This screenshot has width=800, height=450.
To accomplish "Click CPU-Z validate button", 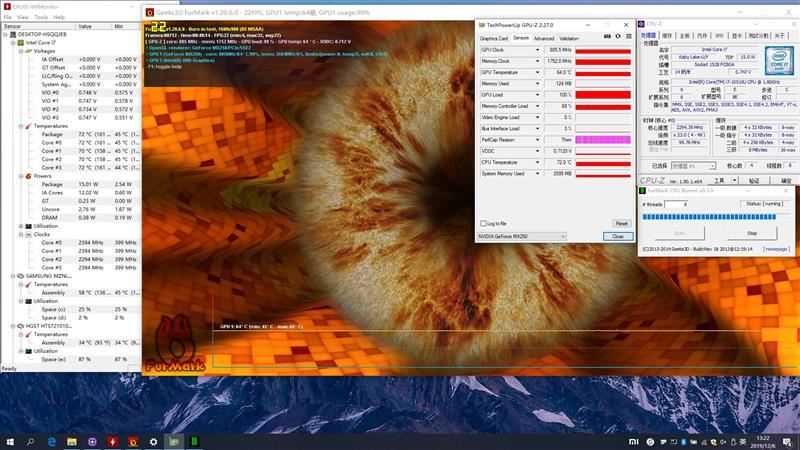I will coord(754,181).
